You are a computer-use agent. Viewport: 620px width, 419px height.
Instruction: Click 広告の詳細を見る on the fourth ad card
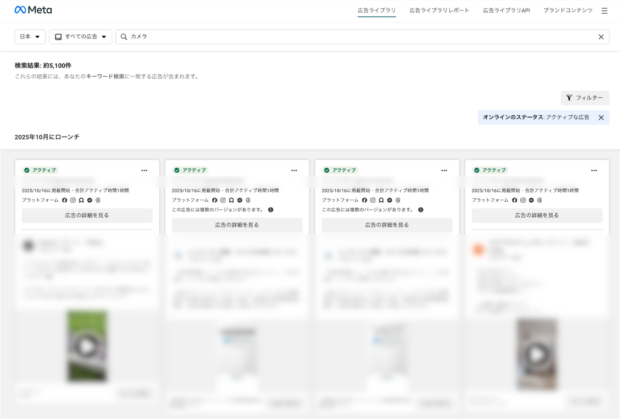[x=537, y=215]
